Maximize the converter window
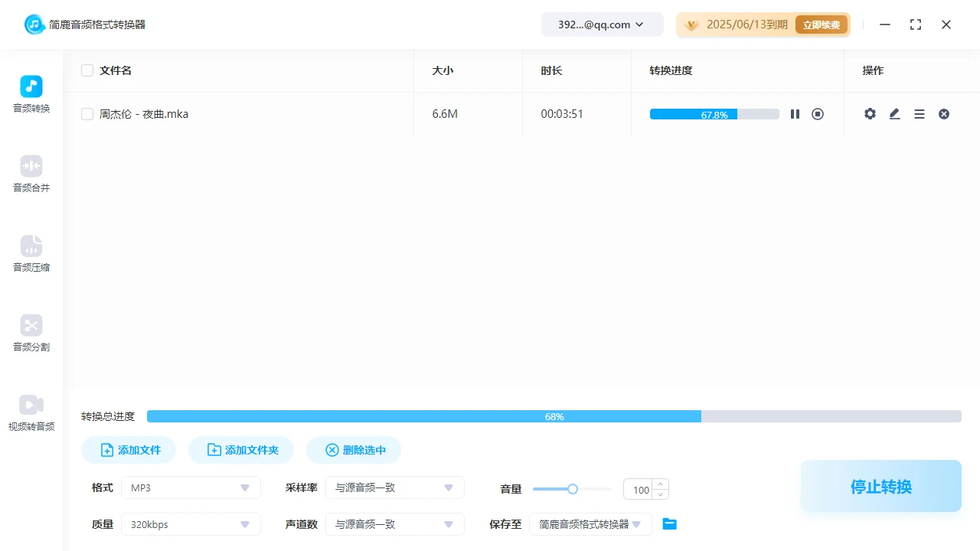 pyautogui.click(x=916, y=24)
